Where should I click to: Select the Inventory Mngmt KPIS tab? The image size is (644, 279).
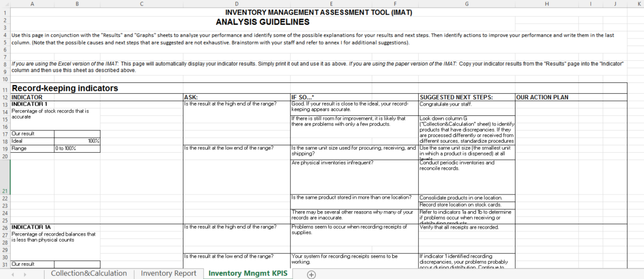tap(247, 273)
